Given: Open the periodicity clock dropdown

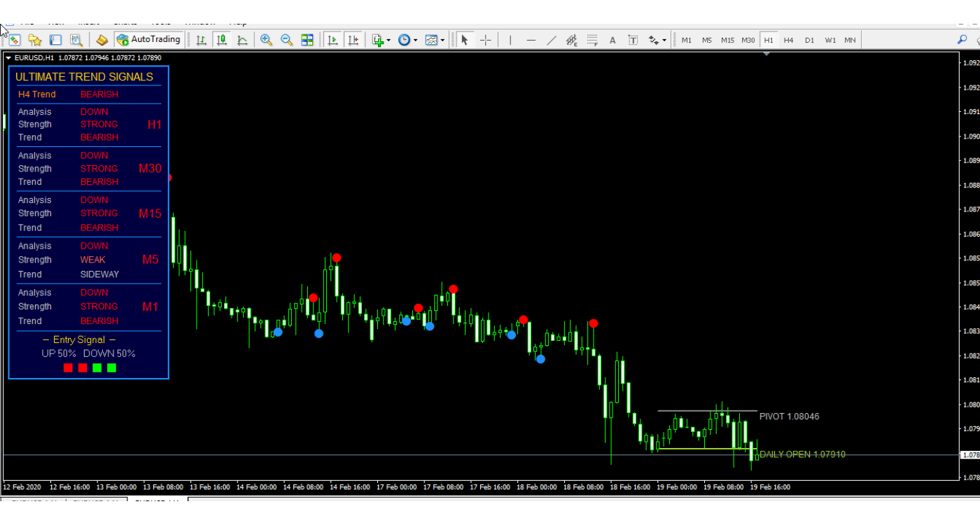Looking at the screenshot, I should tap(407, 40).
